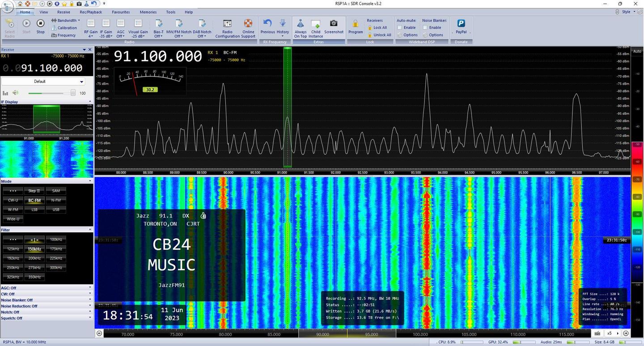
Task: Click home icon in quick access toolbar
Action: pyautogui.click(x=20, y=4)
